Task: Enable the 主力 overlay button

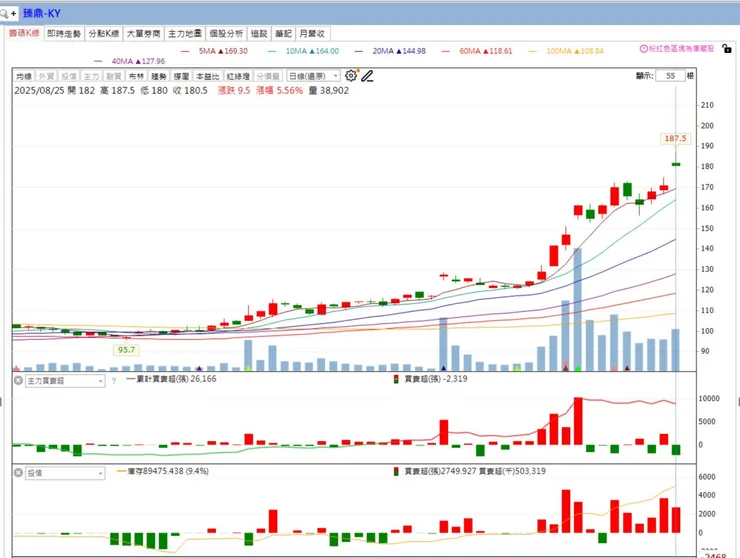Action: (92, 76)
